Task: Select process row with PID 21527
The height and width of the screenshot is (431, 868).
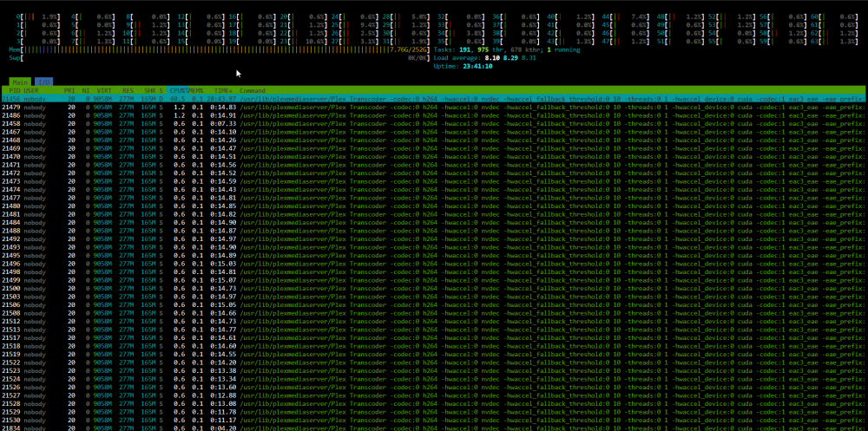Action: tap(434, 395)
